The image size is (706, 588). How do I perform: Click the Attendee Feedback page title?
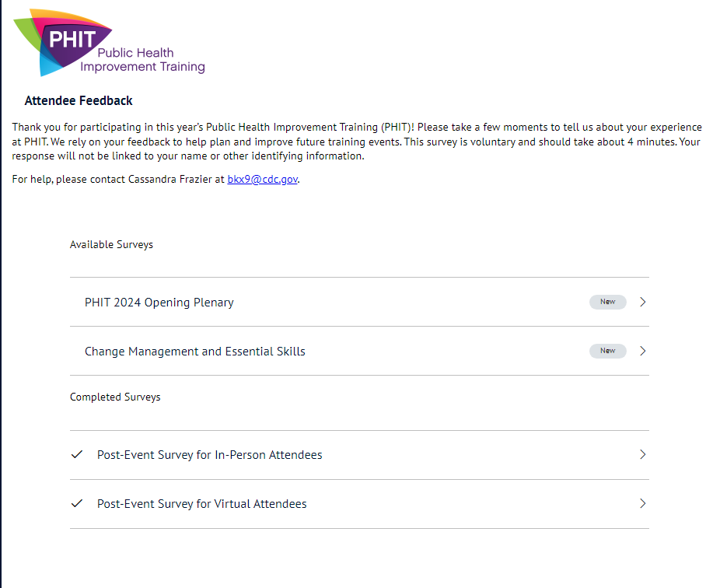coord(79,100)
